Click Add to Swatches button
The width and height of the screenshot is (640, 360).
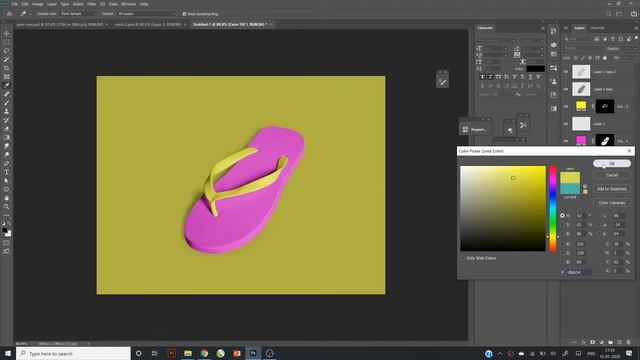click(611, 189)
